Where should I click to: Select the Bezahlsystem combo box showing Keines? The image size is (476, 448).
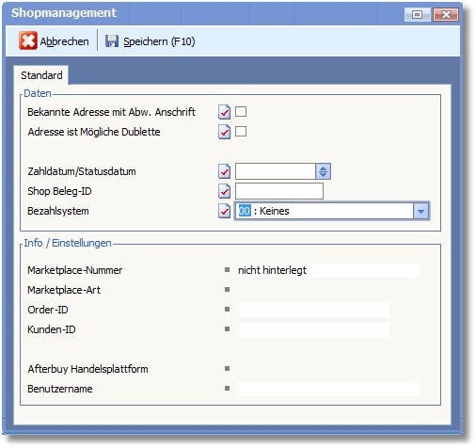[332, 211]
